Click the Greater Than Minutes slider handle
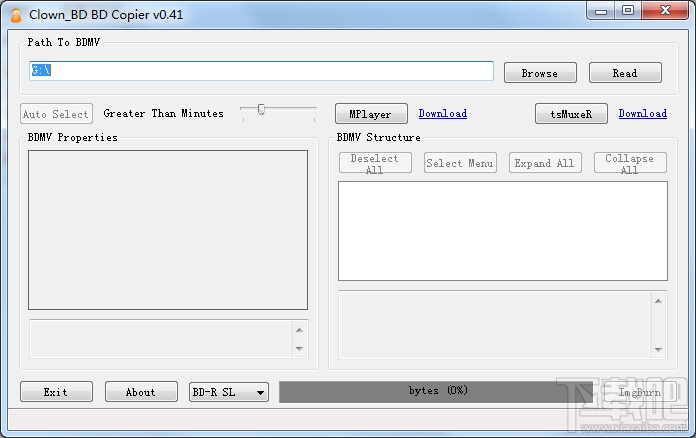This screenshot has height=438, width=696. pos(261,109)
